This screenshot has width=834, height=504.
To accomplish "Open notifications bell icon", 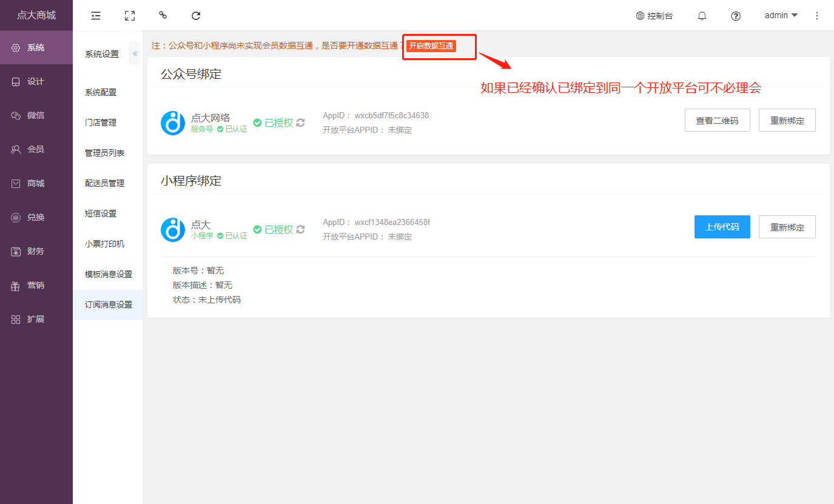I will (702, 16).
